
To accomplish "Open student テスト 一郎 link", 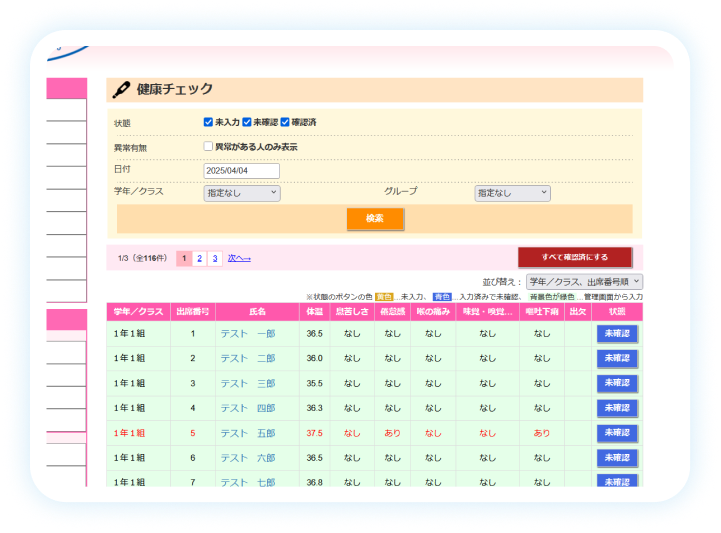I will tap(248, 334).
